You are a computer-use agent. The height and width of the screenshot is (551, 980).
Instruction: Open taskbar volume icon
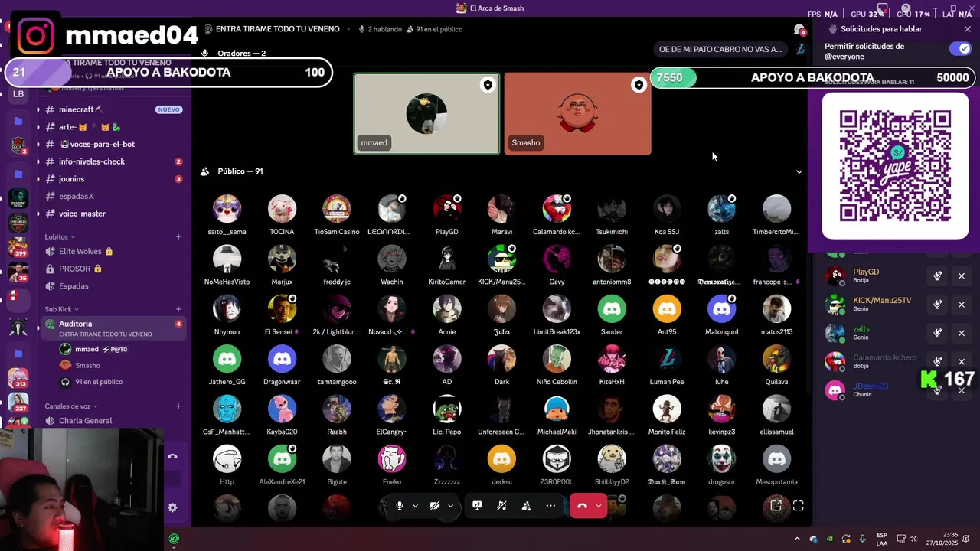(913, 539)
